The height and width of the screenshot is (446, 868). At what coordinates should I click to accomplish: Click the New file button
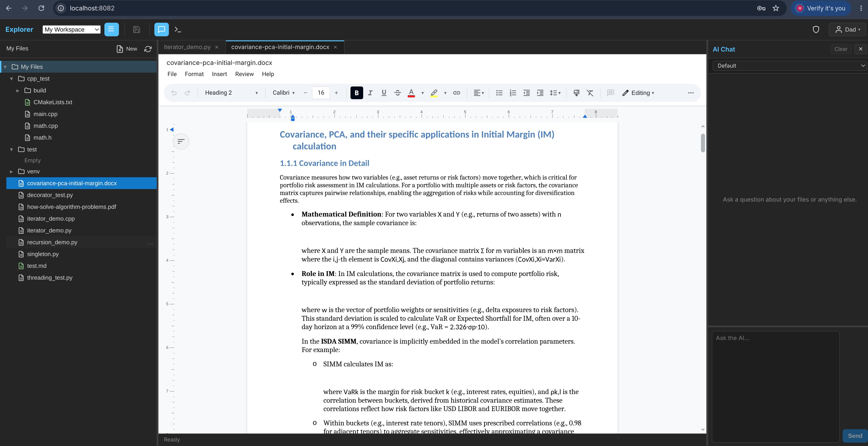127,49
